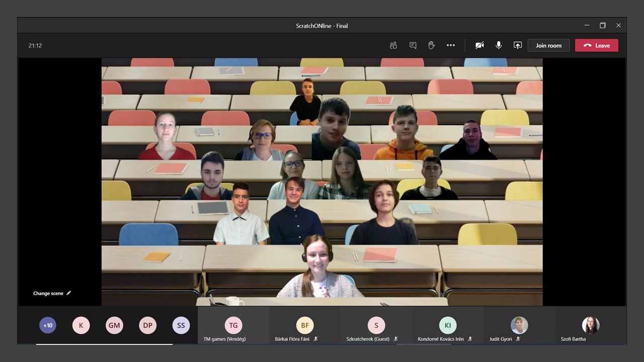The image size is (644, 362).
Task: Mute the microphone
Action: (498, 45)
